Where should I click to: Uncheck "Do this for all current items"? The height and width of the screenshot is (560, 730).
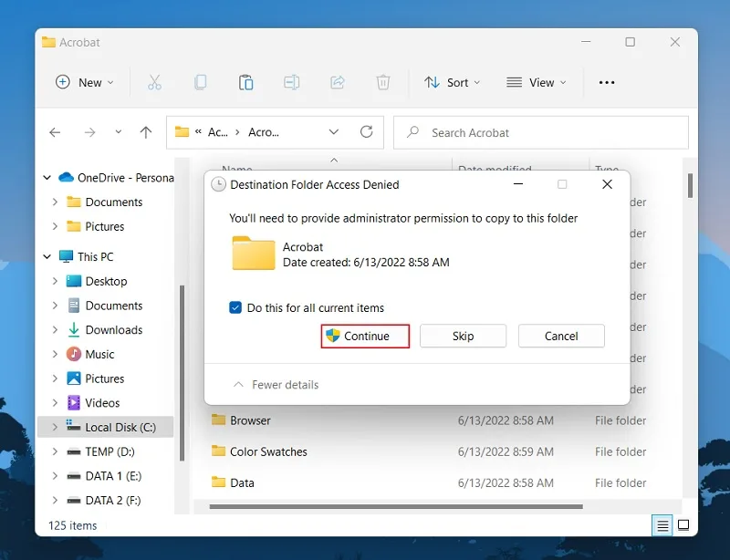tap(235, 307)
